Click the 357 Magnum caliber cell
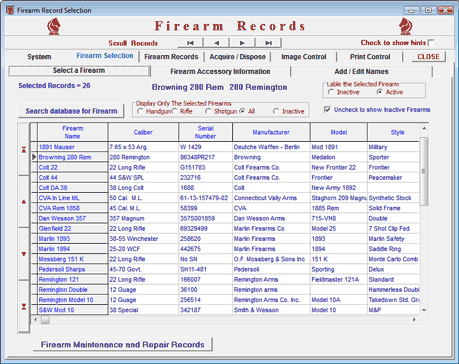 pyautogui.click(x=143, y=218)
